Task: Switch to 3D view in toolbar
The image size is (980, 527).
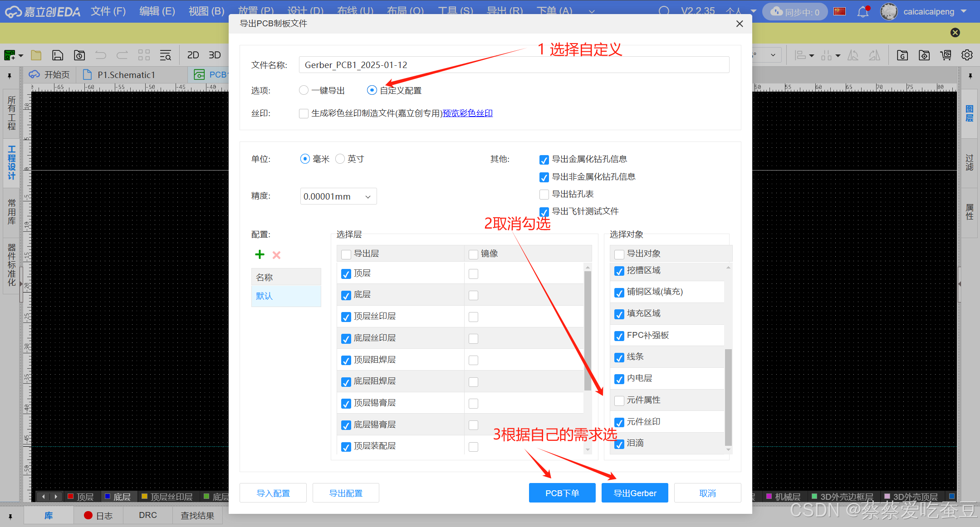Action: pos(215,55)
